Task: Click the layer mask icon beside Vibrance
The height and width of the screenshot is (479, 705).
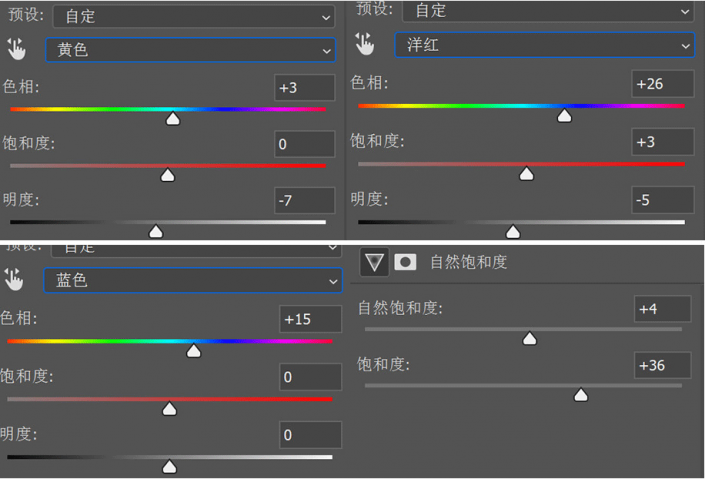Action: point(405,262)
